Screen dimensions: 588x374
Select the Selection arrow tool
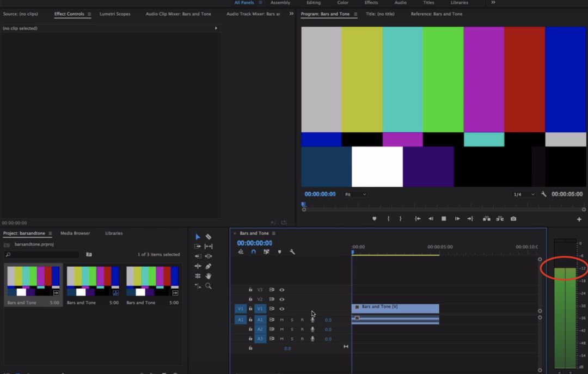198,237
